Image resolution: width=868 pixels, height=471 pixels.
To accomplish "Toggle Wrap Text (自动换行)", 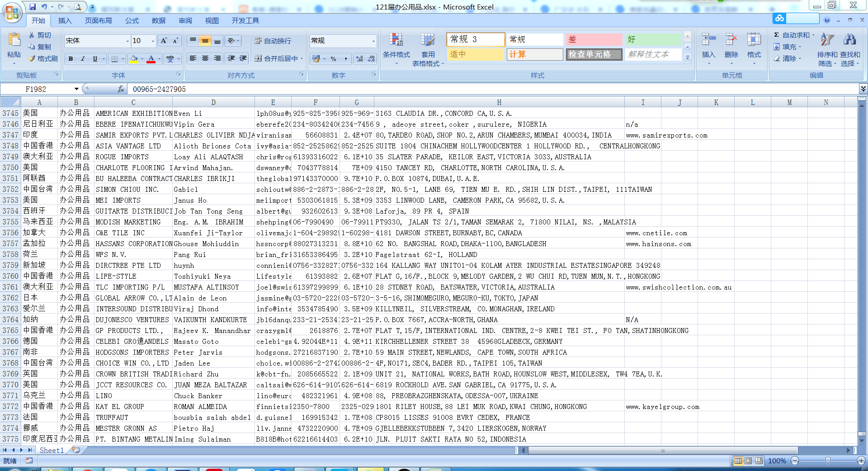I will tap(273, 41).
